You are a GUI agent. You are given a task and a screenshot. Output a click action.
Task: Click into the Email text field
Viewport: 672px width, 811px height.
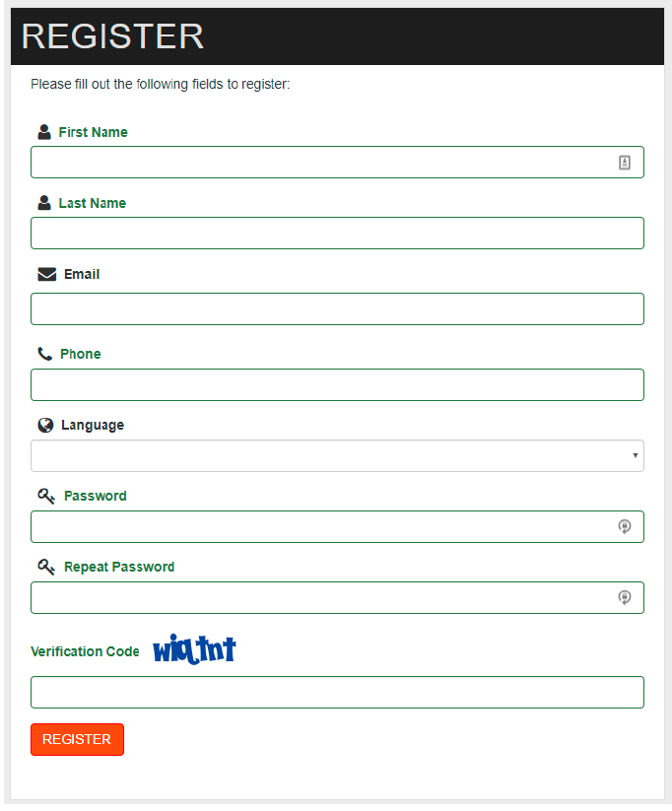(x=337, y=309)
